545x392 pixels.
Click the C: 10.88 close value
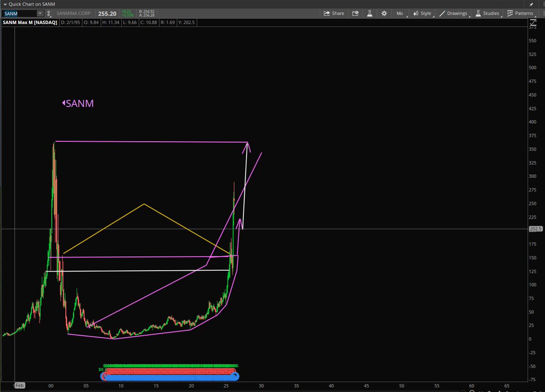pyautogui.click(x=149, y=22)
